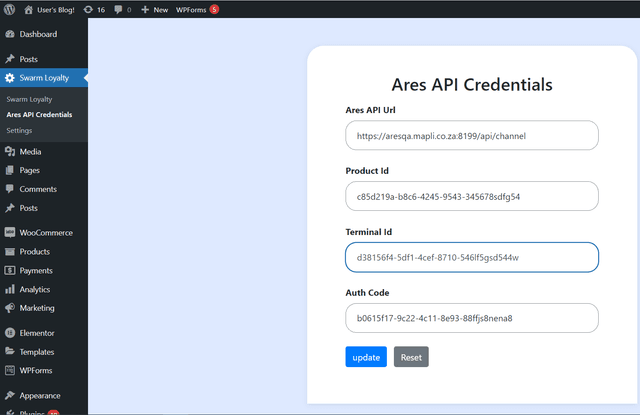Click the update button
This screenshot has height=415, width=640.
click(x=366, y=357)
